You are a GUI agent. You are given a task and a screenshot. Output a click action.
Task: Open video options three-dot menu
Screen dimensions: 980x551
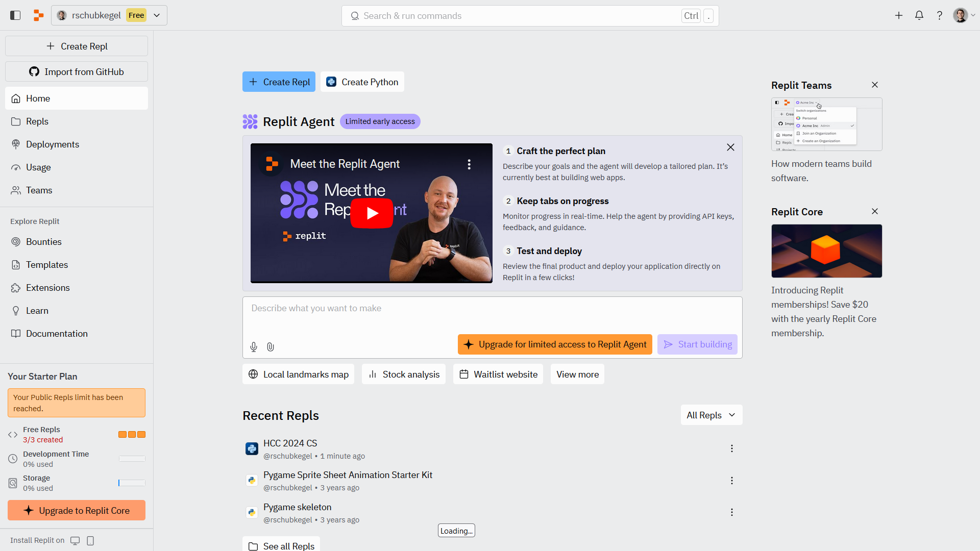point(469,164)
